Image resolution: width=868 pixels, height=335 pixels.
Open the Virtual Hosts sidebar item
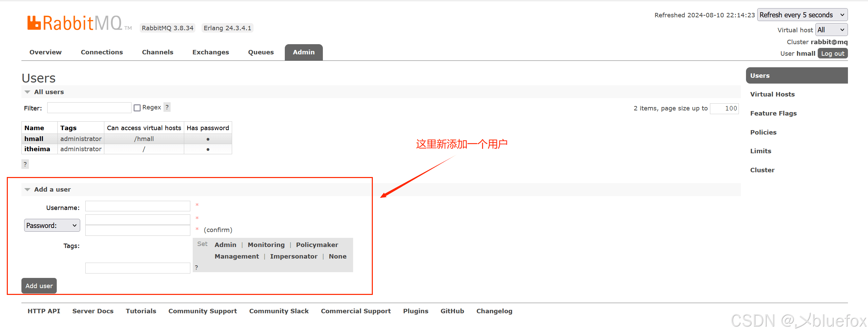click(x=772, y=94)
